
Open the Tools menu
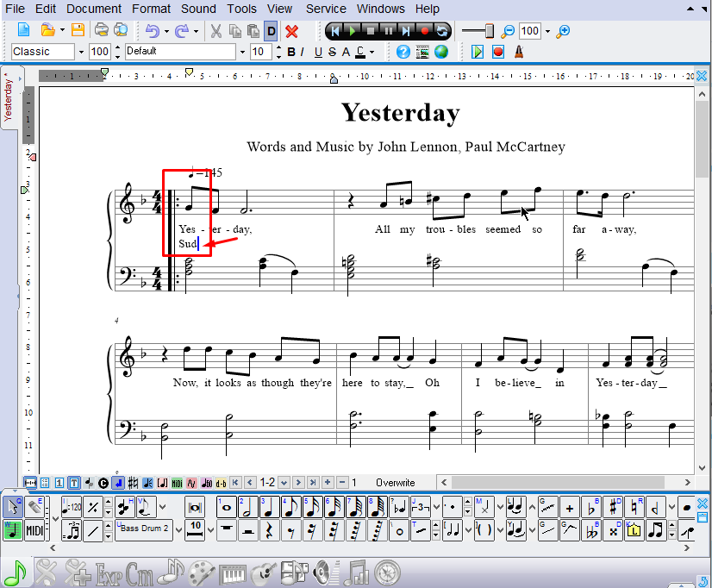(242, 9)
